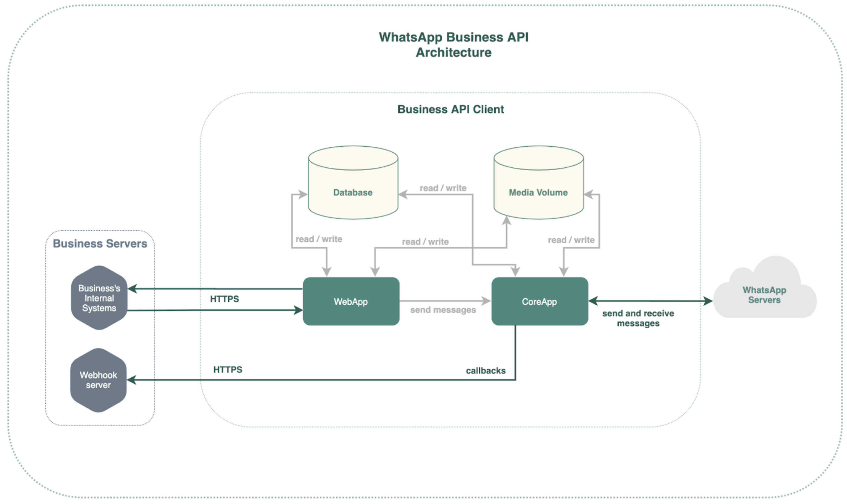Click the Business Servers heading
Viewport: 847px width, 504px height.
point(100,244)
